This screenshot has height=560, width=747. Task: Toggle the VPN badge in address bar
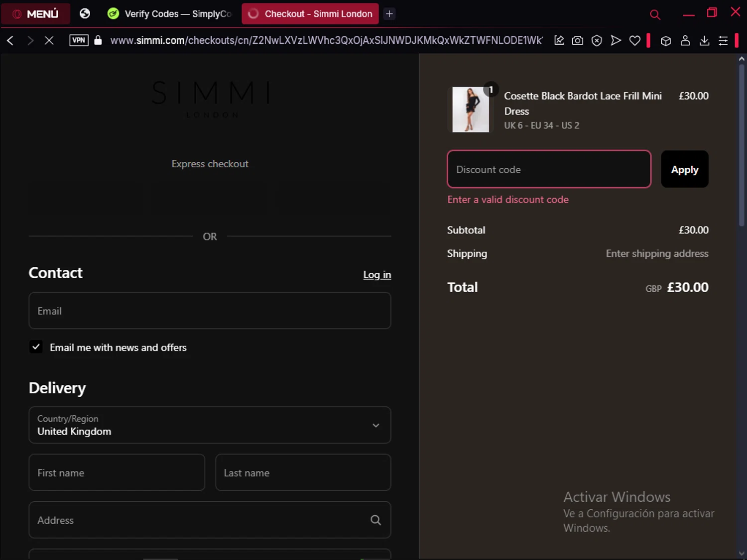click(x=79, y=40)
